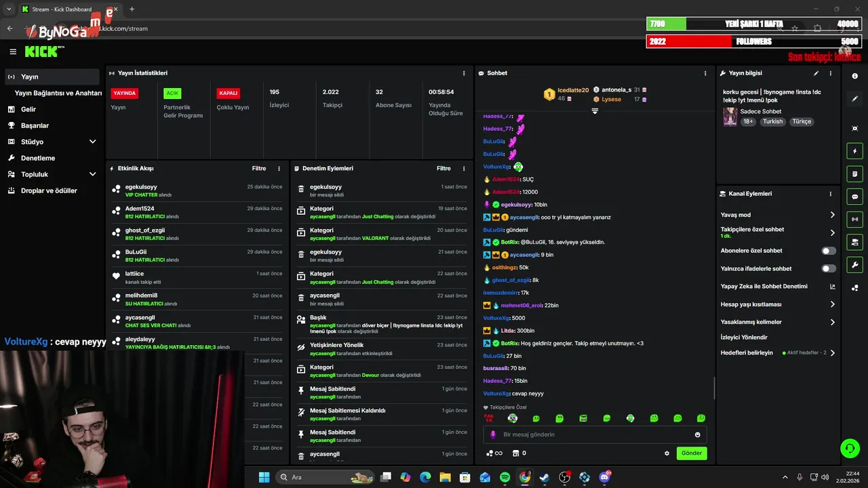The height and width of the screenshot is (488, 868).
Task: Click the Turkish tag chip
Action: coord(772,121)
